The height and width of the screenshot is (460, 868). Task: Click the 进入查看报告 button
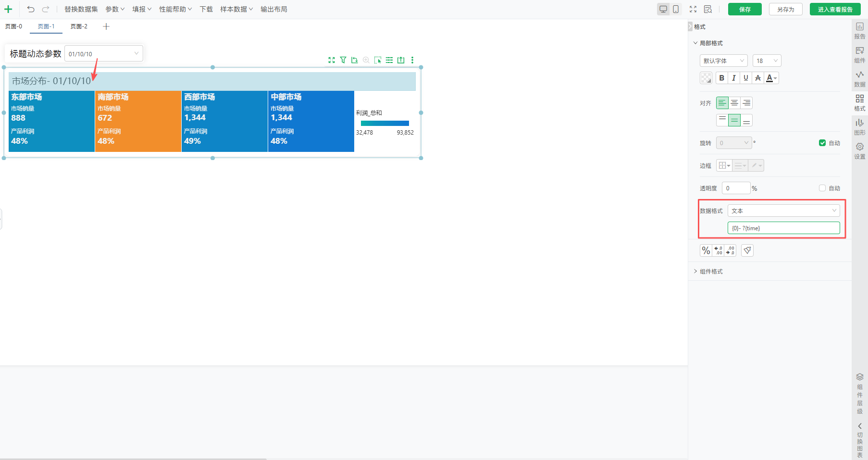(x=835, y=9)
